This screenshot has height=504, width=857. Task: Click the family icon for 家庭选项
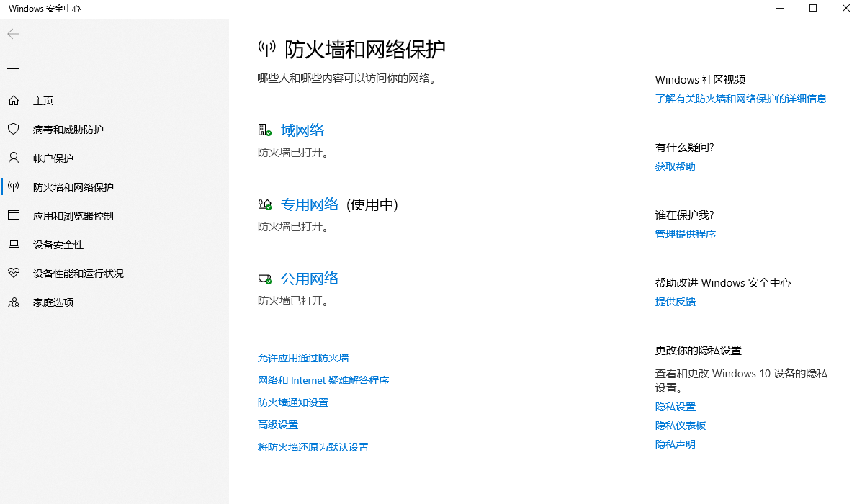pyautogui.click(x=14, y=302)
